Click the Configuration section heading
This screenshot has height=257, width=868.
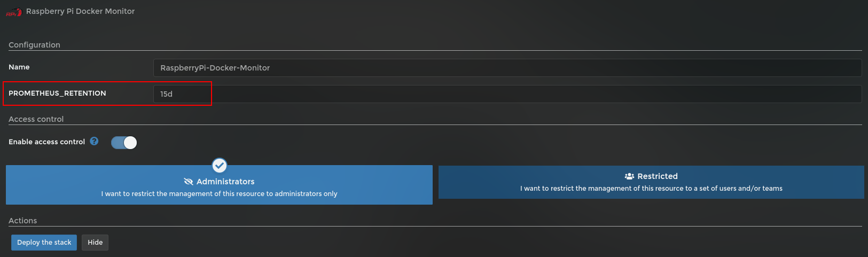click(34, 45)
